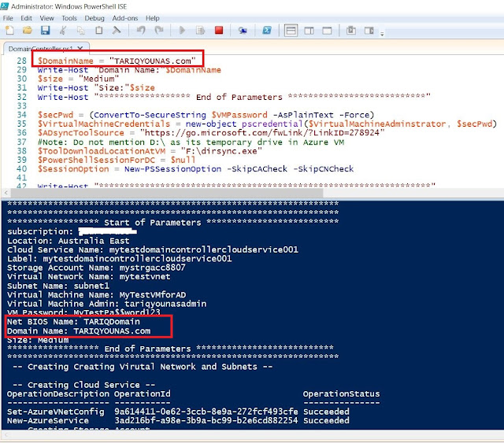504x443 pixels.
Task: Click the 'Subnet Name: subnet1' line
Action: (x=58, y=286)
